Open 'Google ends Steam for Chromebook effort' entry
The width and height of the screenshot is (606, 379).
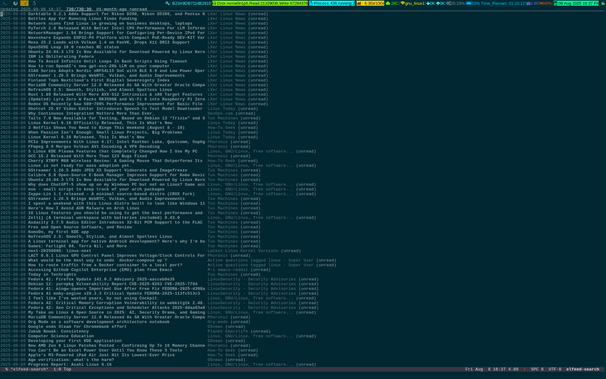(x=77, y=326)
